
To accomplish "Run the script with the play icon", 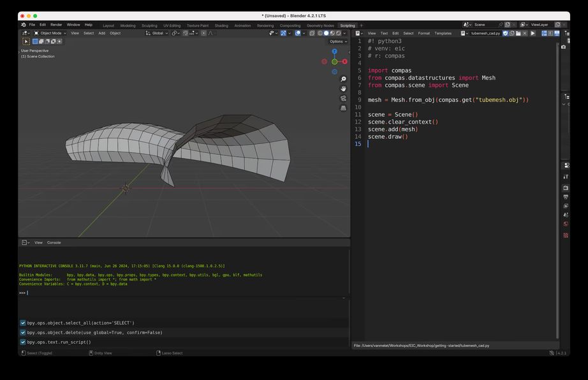I will click(533, 33).
